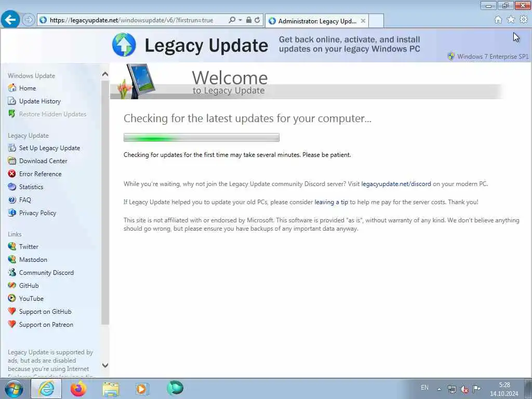532x399 pixels.
Task: Click the Action Center flag icon
Action: pyautogui.click(x=477, y=389)
